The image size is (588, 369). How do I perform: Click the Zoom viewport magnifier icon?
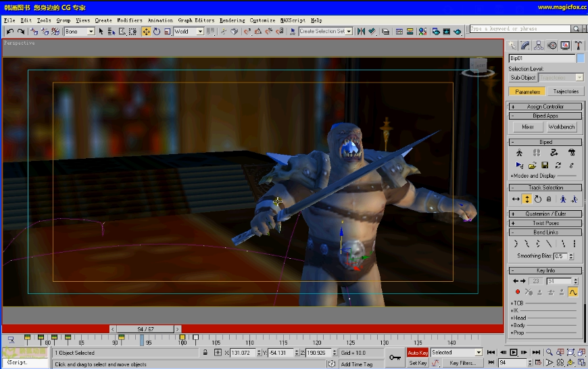click(549, 352)
